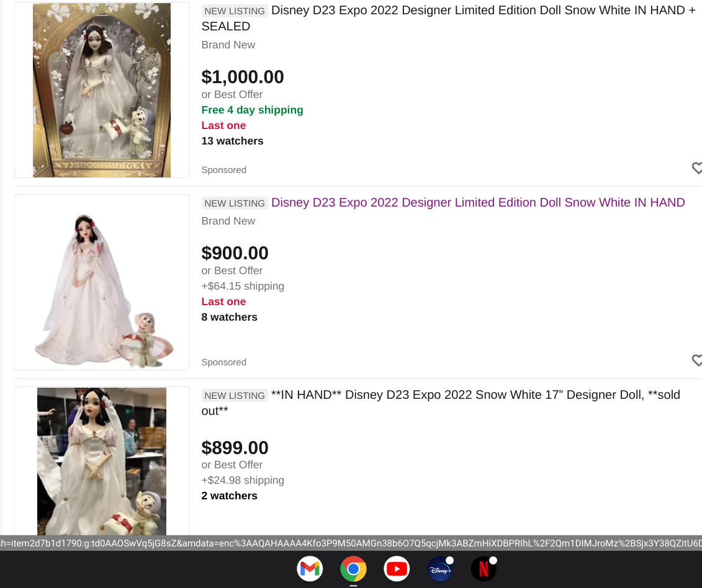Open the white-background Snow White doll thumbnail
Viewport: 702px width, 588px height.
click(x=102, y=282)
